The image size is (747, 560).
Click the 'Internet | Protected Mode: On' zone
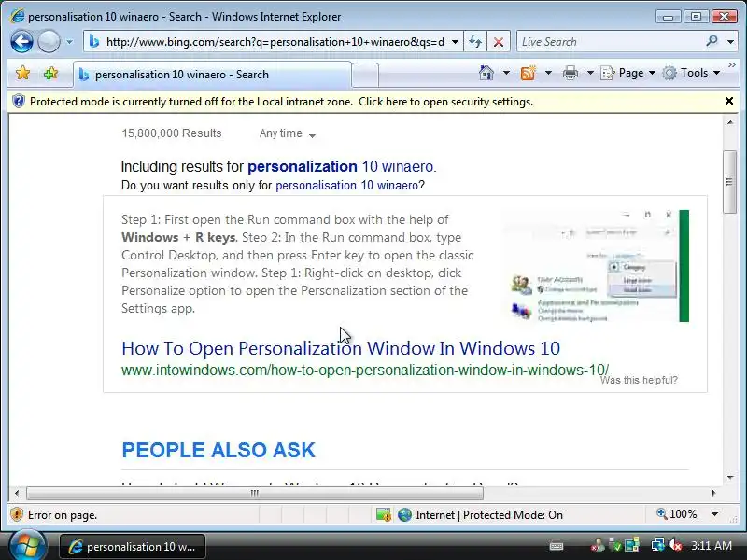click(480, 515)
